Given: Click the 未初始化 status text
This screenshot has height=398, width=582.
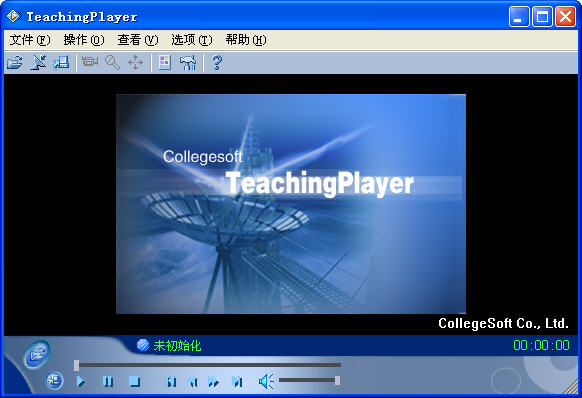Looking at the screenshot, I should pos(177,346).
